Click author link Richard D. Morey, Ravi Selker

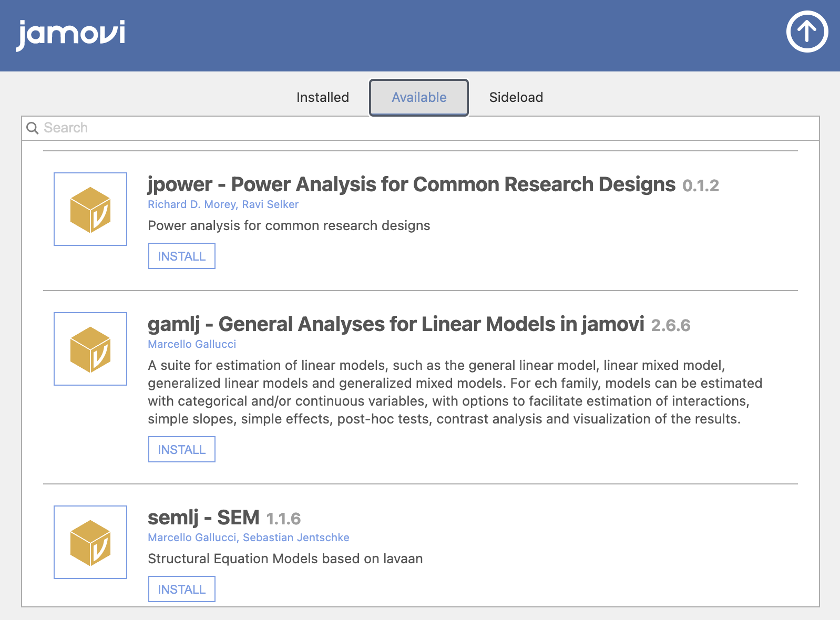tap(223, 204)
